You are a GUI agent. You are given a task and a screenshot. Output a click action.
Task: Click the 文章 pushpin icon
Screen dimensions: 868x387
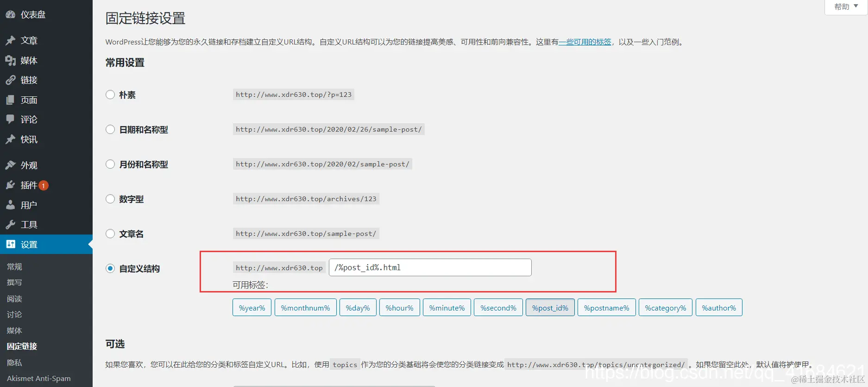pyautogui.click(x=10, y=41)
